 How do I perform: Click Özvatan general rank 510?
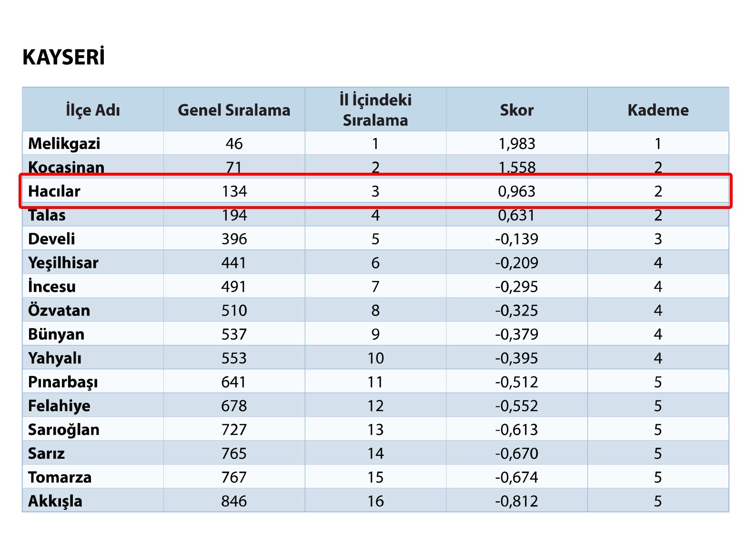(234, 310)
